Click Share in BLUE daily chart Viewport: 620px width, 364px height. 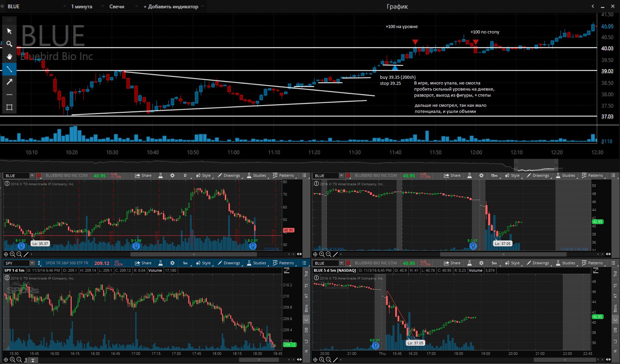pos(143,175)
